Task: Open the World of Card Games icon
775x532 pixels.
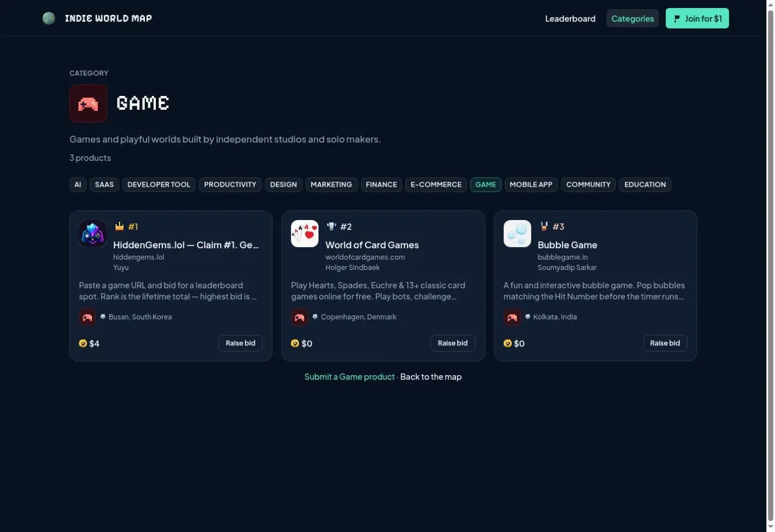Action: coord(305,234)
